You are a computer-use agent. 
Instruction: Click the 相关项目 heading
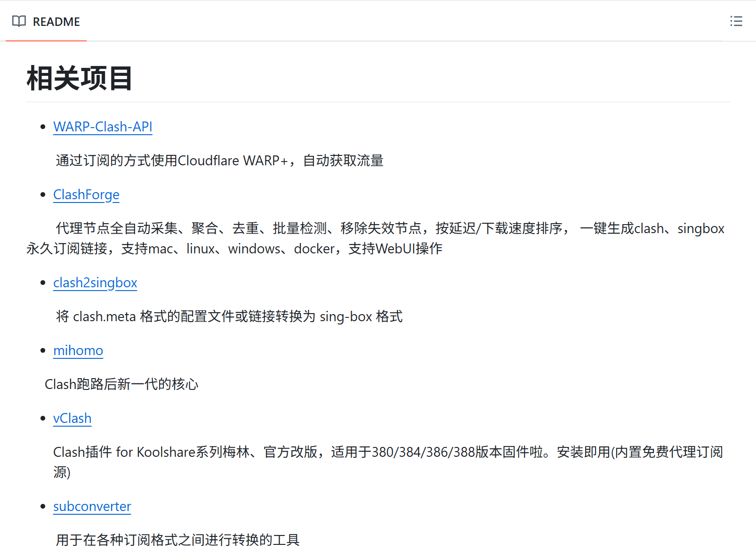coord(80,78)
